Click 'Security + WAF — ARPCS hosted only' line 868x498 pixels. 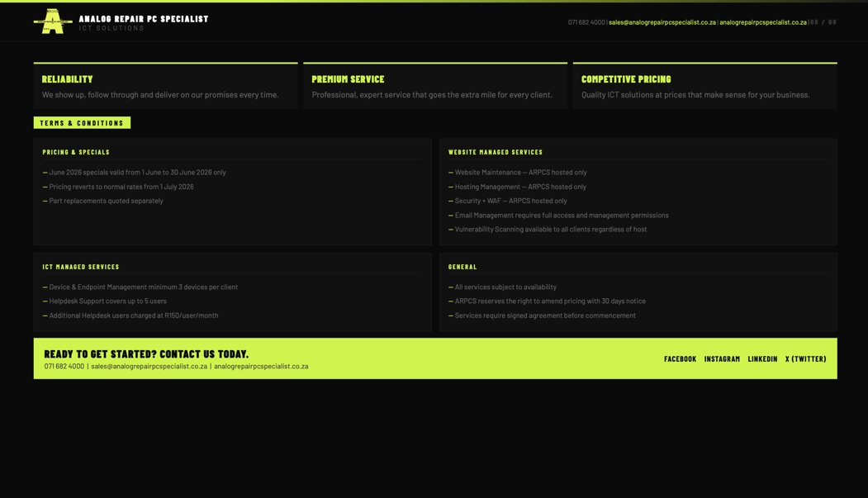(508, 201)
